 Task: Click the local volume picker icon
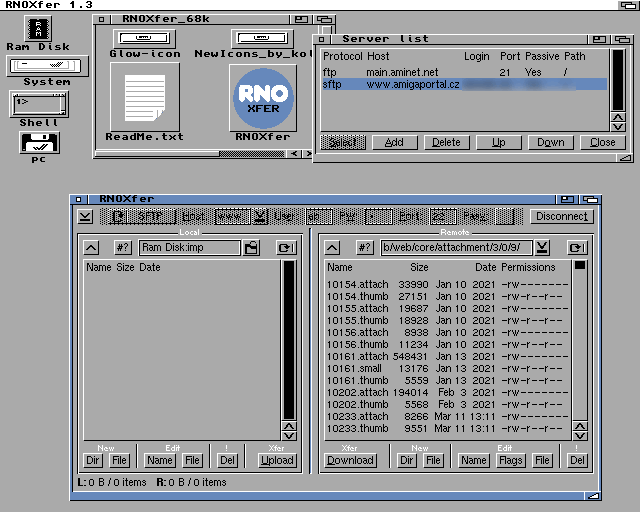coord(252,248)
